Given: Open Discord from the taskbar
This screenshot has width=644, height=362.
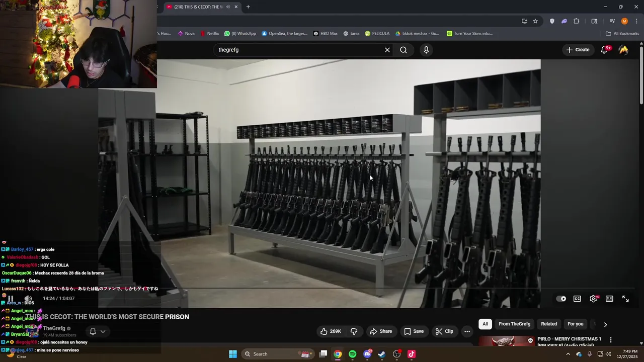Looking at the screenshot, I should tap(367, 354).
